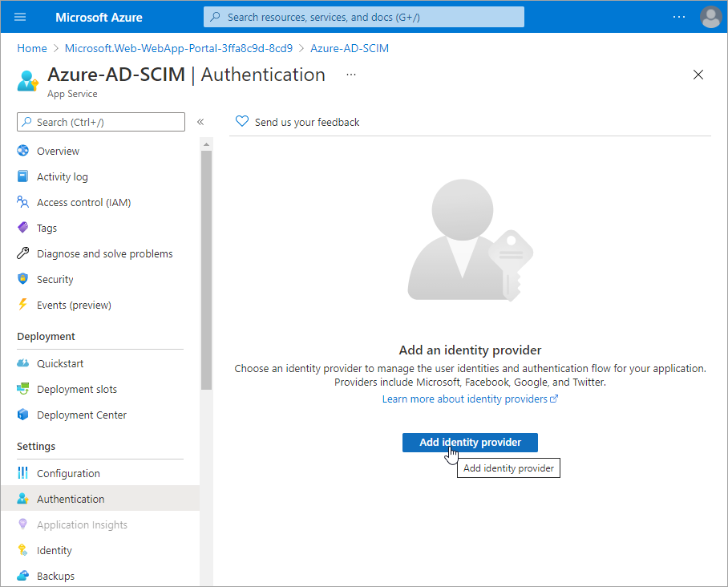This screenshot has height=587, width=728.
Task: Go to Diagnose and solve problems
Action: [104, 253]
